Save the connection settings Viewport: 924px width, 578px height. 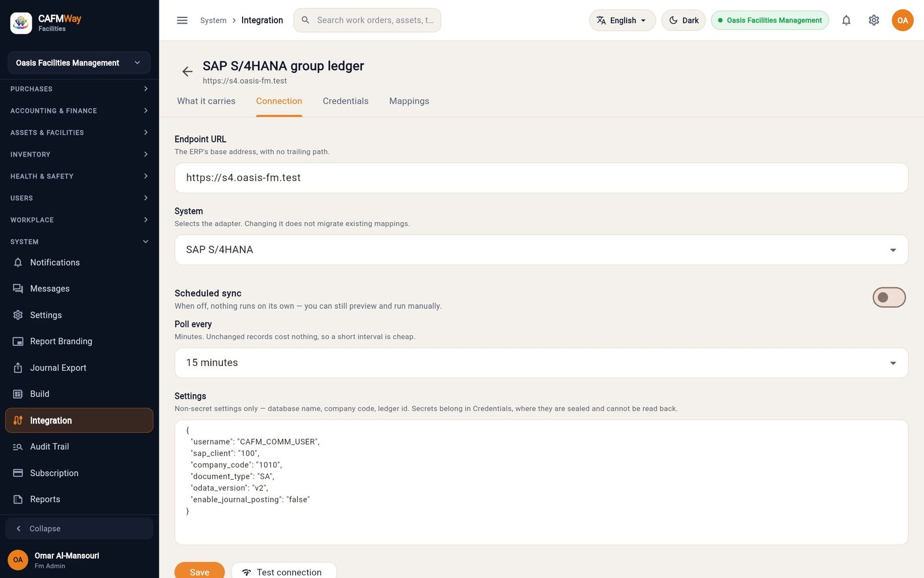(x=199, y=572)
